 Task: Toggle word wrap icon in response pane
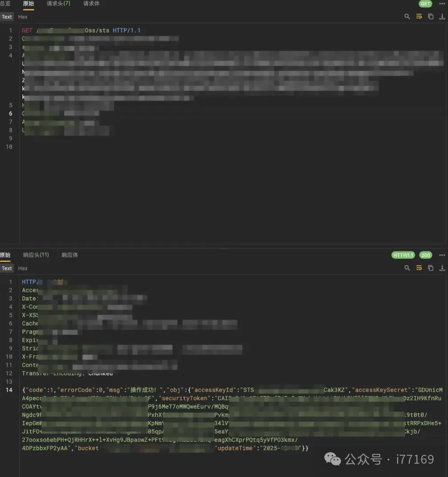[419, 268]
